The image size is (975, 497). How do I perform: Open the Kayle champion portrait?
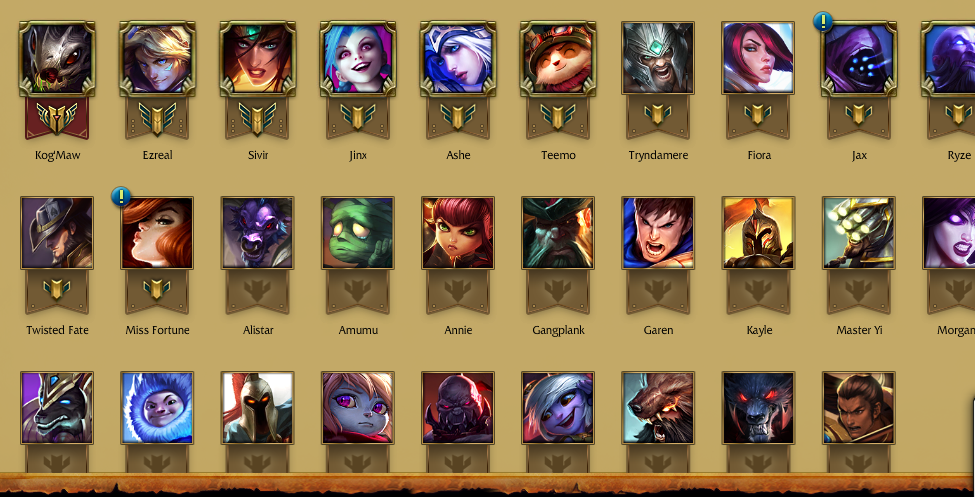pyautogui.click(x=759, y=233)
